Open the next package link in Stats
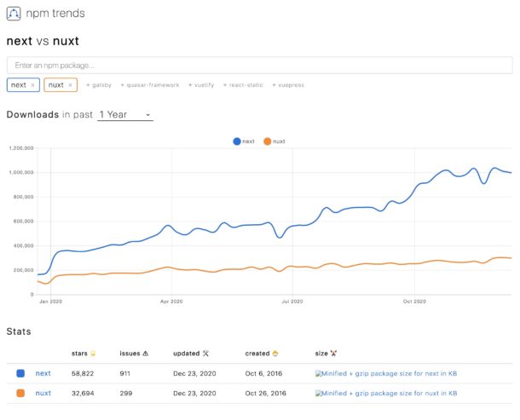The height and width of the screenshot is (420, 520). 43,374
